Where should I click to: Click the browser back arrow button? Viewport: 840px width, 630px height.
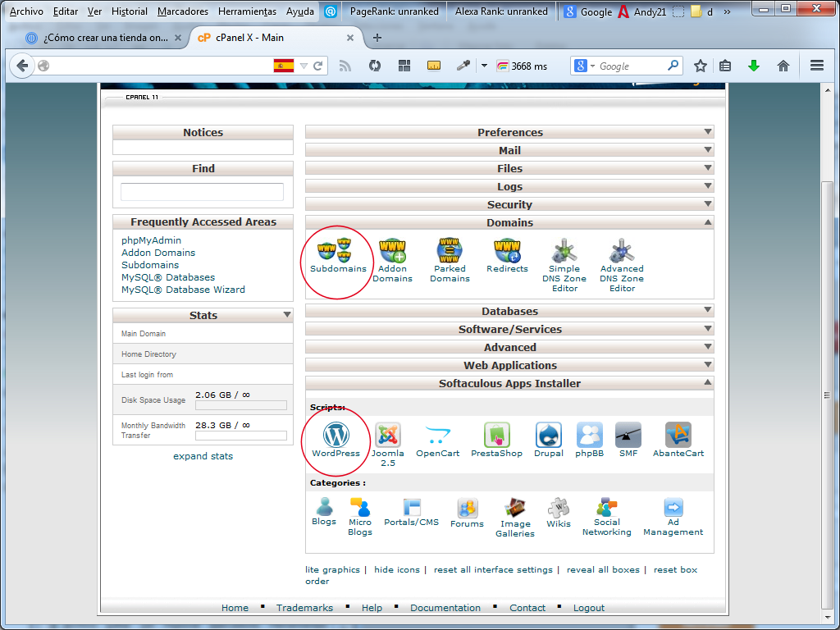click(22, 66)
